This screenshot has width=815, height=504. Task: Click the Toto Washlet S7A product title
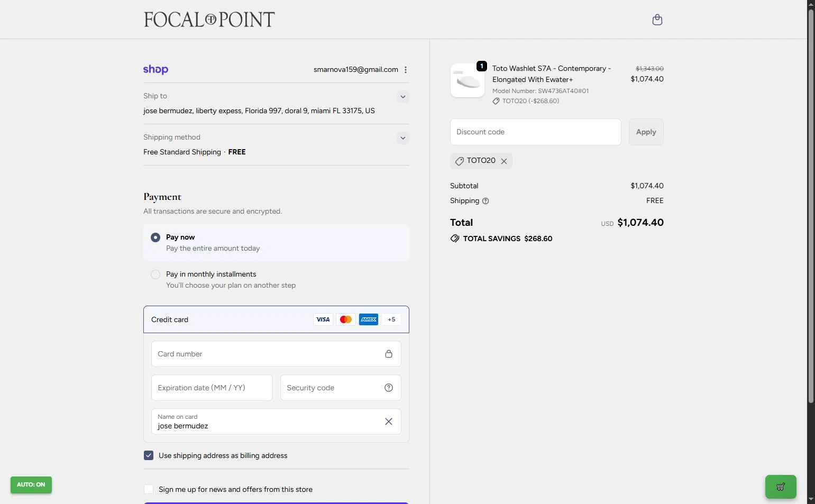pyautogui.click(x=552, y=74)
